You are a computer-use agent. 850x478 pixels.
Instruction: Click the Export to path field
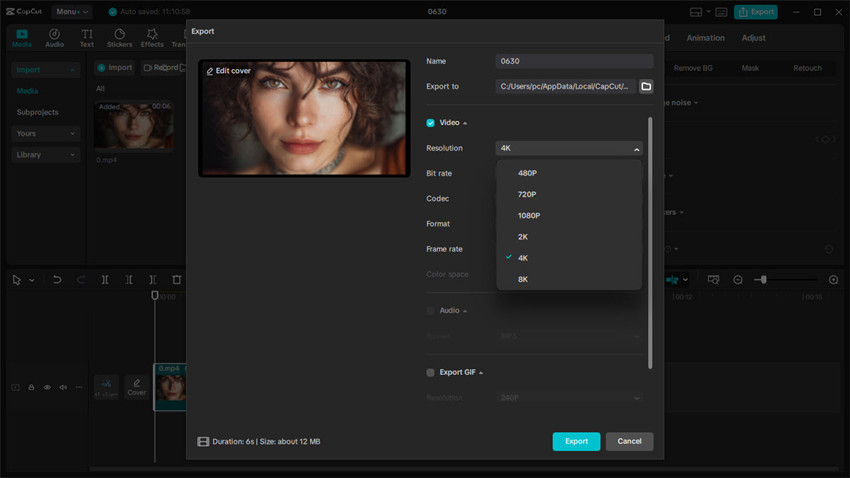click(x=565, y=86)
